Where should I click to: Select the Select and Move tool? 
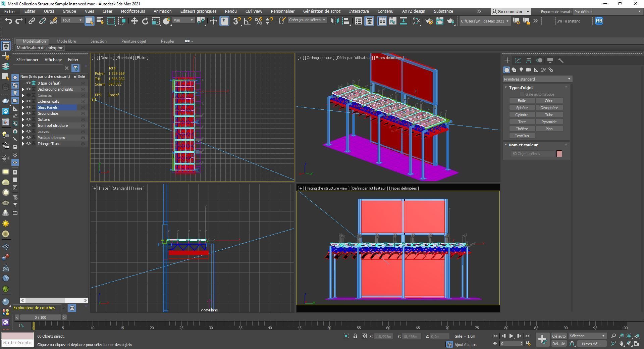(134, 21)
